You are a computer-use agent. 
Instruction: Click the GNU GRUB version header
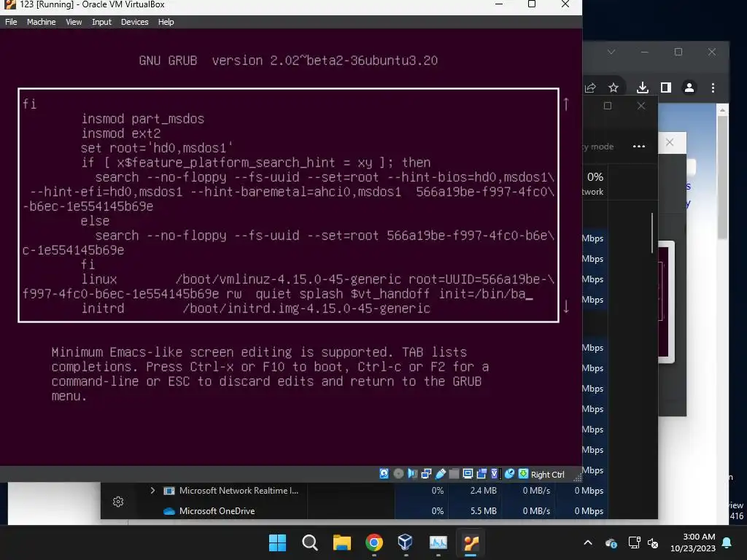pos(288,61)
